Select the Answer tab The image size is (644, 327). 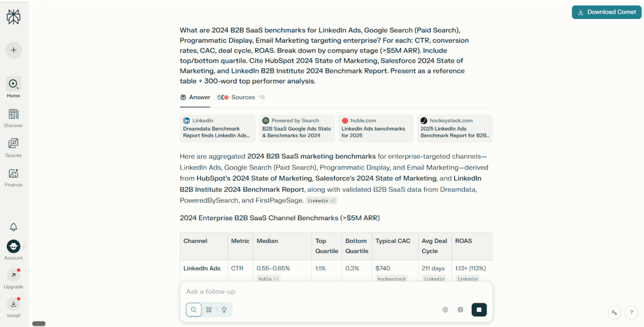(195, 97)
